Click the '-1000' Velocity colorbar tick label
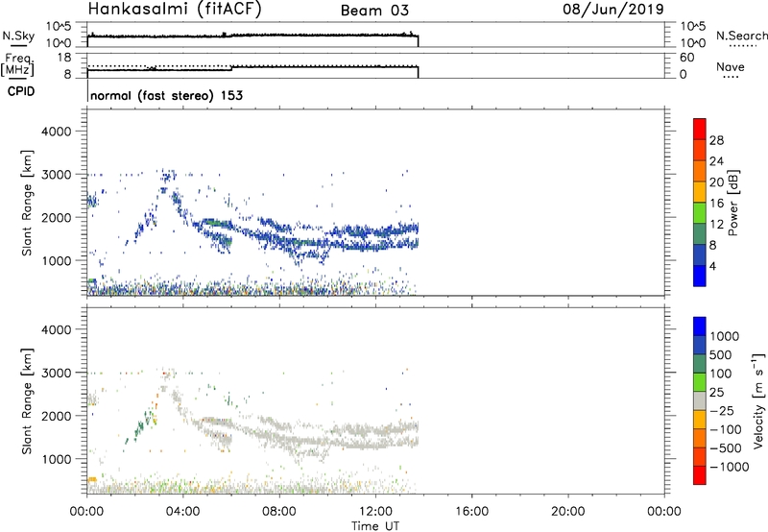Viewport: 768px width, 532px height. pyautogui.click(x=730, y=467)
